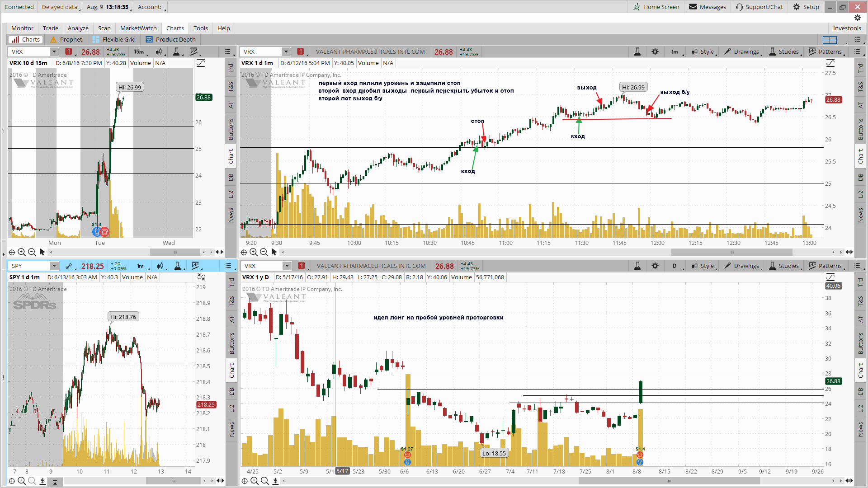Open Style menu in top-right chart

pos(703,52)
